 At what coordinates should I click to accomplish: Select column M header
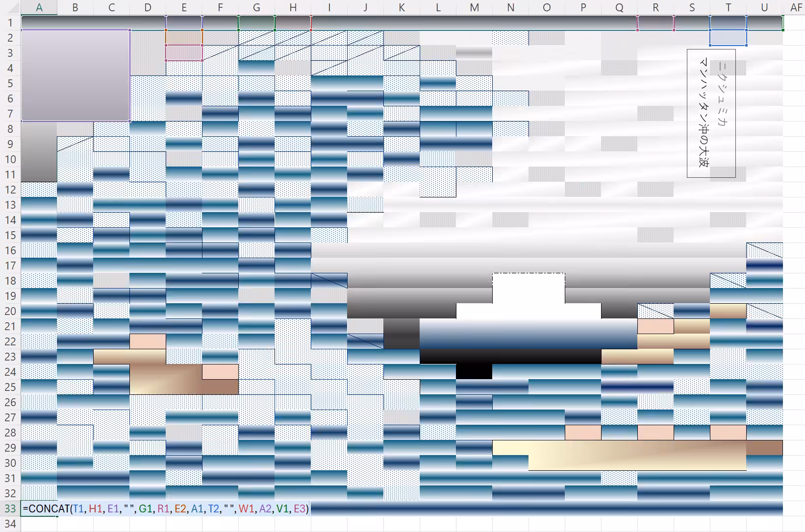(474, 7)
